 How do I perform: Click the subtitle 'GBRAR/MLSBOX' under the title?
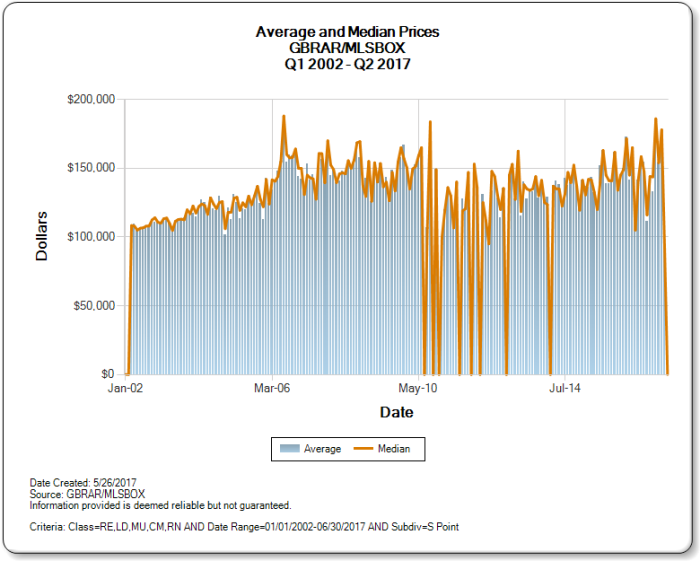click(347, 48)
